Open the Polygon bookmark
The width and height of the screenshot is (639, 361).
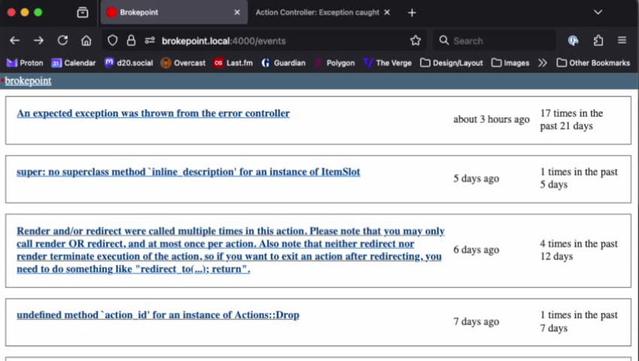334,63
